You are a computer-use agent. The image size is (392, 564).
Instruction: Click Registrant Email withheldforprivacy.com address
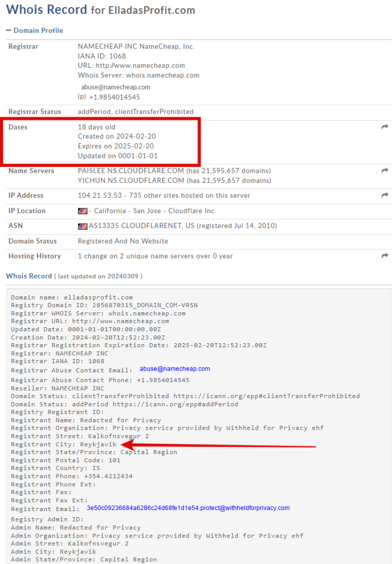click(x=188, y=508)
